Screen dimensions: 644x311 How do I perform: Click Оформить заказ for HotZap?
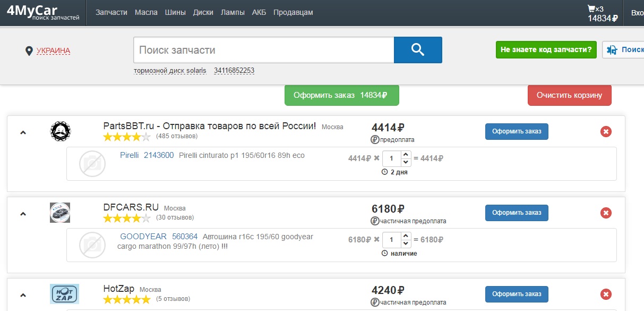tap(517, 294)
